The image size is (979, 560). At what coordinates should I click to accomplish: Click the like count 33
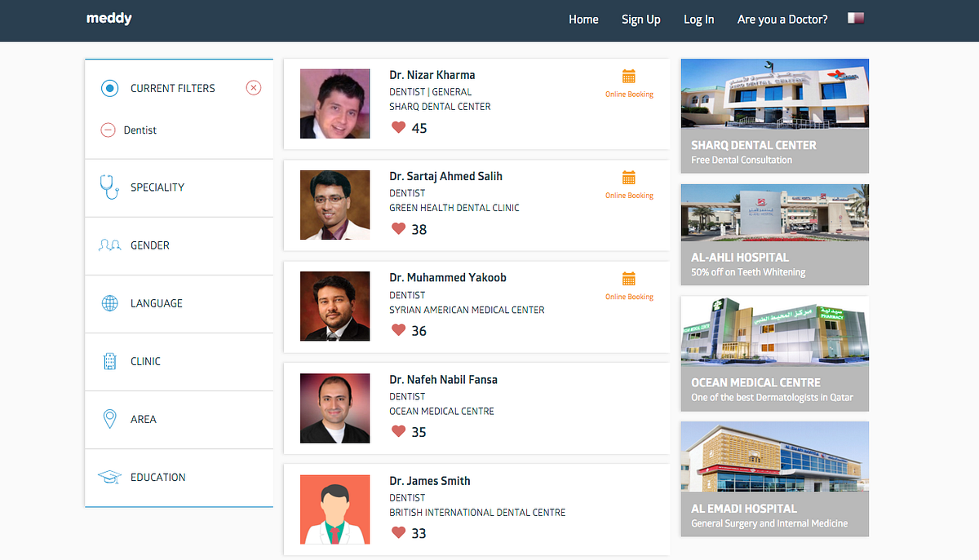click(x=419, y=533)
